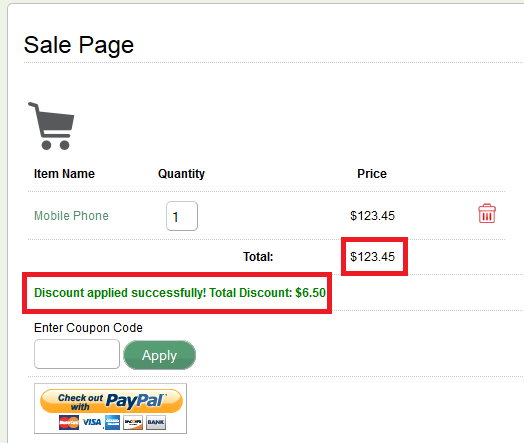This screenshot has width=524, height=443.
Task: Click the Quantity column header
Action: click(181, 174)
